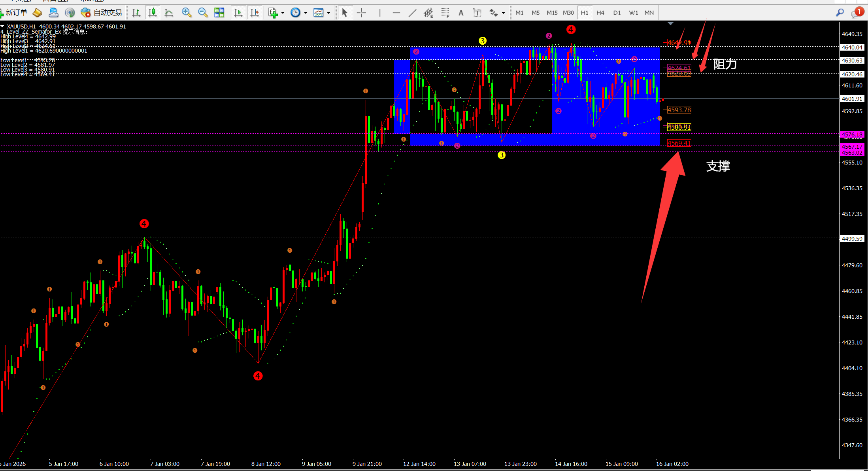Toggle chart shift button

(255, 13)
